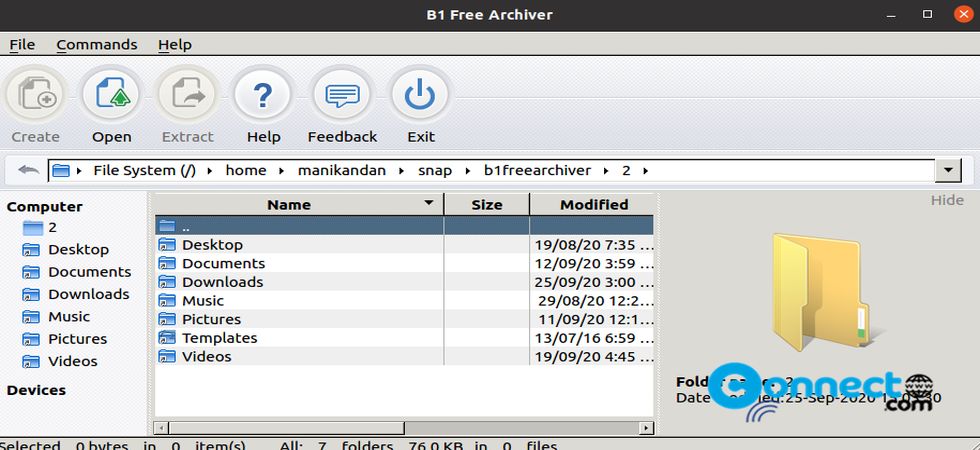
Task: Navigate to manikandan in the path bar
Action: 342,171
